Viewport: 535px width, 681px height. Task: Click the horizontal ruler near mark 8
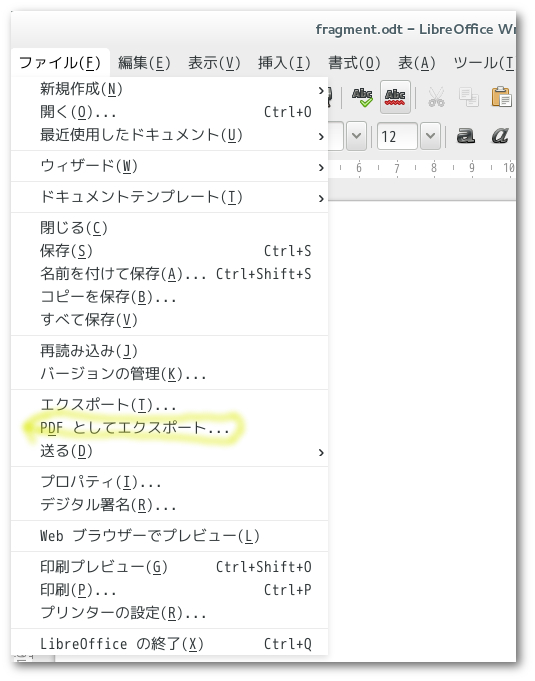(x=434, y=169)
